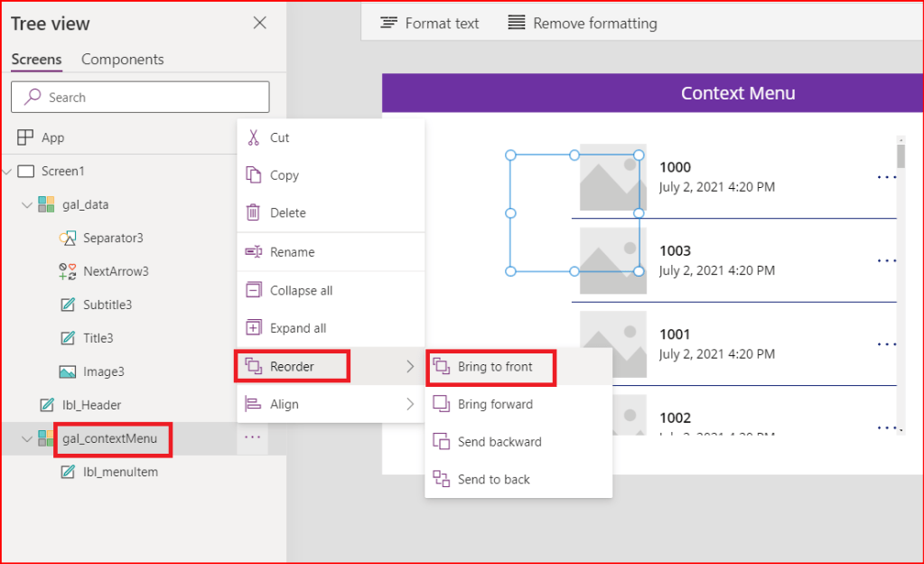The height and width of the screenshot is (564, 924).
Task: Click the App icon in tree view
Action: (x=25, y=137)
